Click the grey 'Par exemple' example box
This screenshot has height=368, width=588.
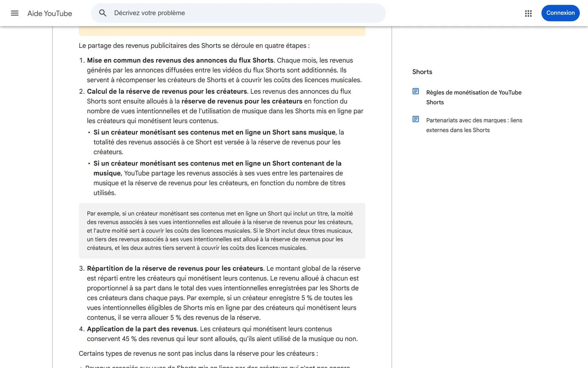point(222,231)
